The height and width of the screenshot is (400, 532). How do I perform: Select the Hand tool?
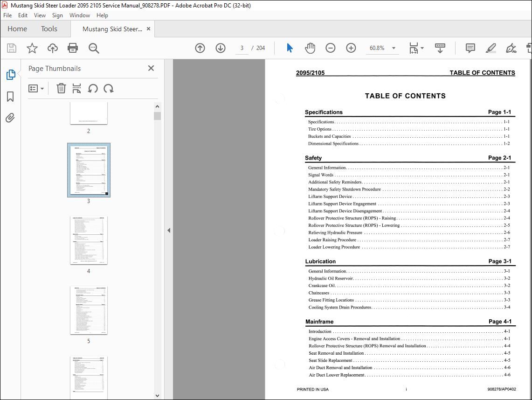tap(310, 48)
